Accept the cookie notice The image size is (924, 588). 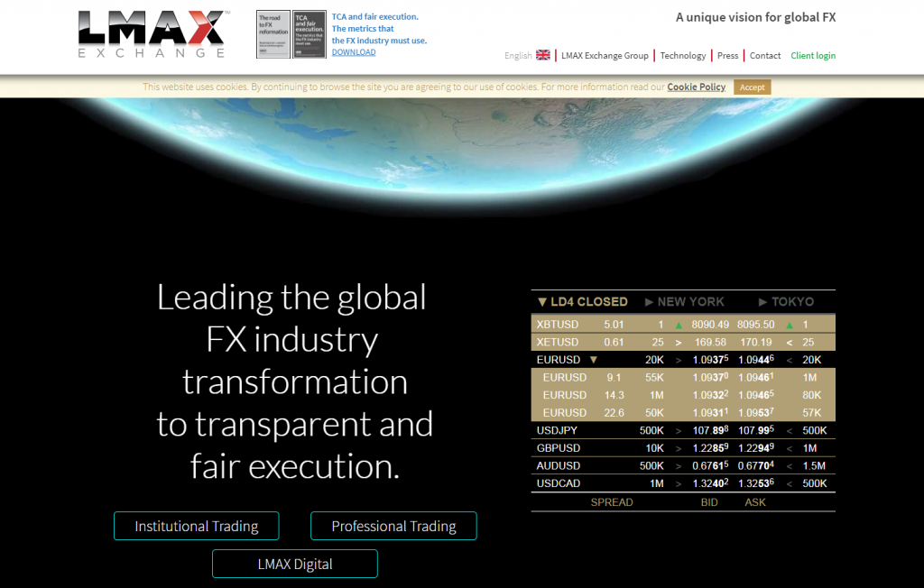click(x=752, y=87)
